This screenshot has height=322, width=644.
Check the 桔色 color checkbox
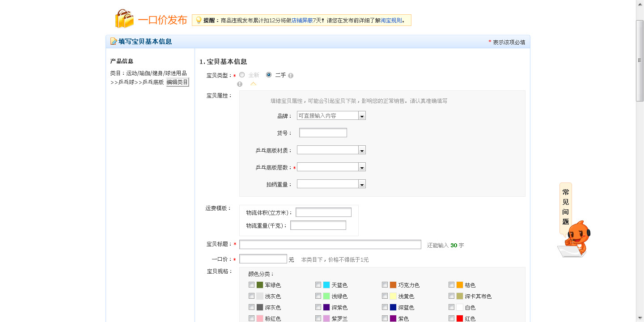point(452,285)
